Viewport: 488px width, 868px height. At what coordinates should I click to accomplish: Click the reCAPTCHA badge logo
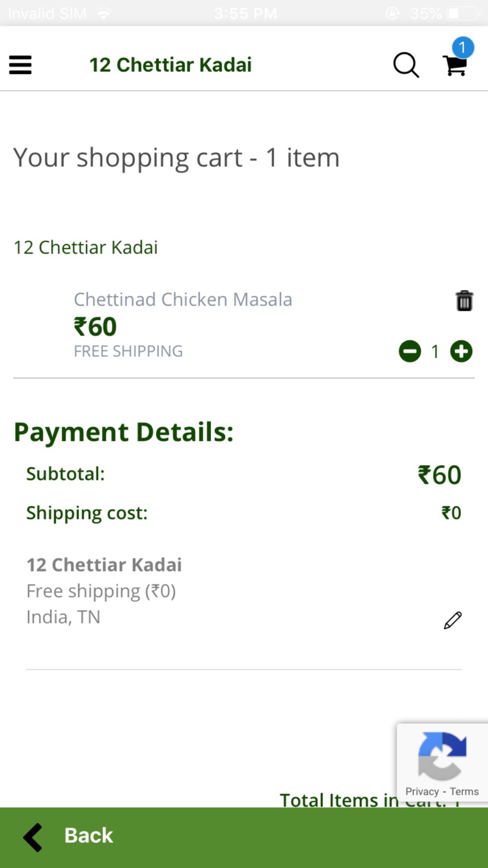pos(442,756)
